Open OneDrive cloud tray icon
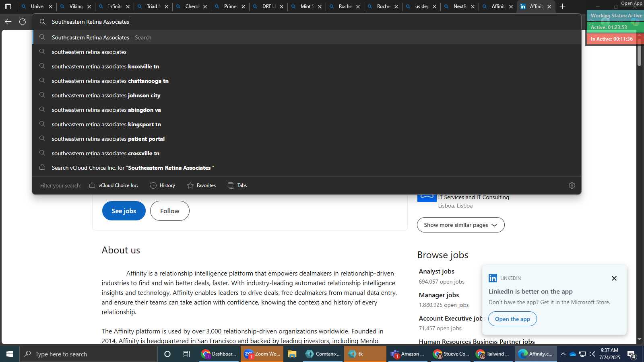 click(572, 354)
